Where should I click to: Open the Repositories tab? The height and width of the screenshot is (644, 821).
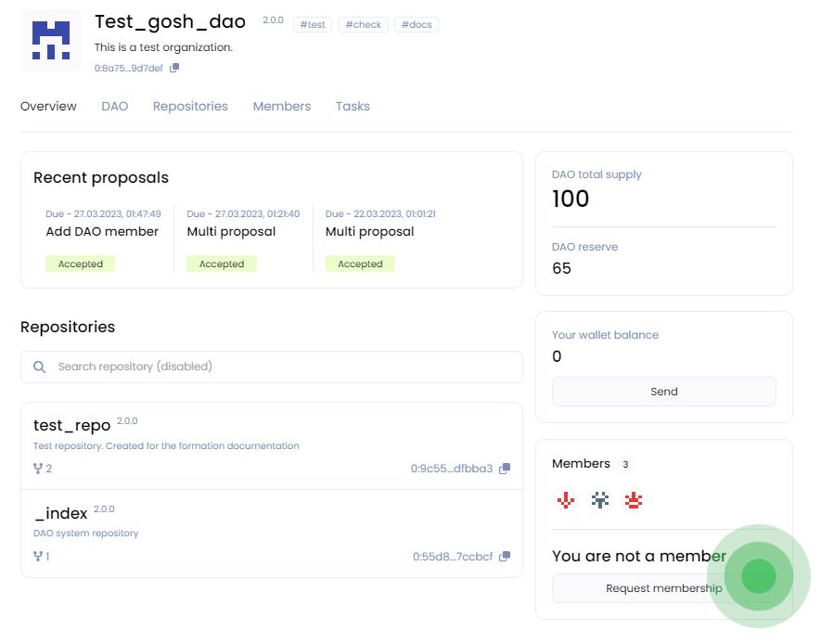pyautogui.click(x=190, y=107)
